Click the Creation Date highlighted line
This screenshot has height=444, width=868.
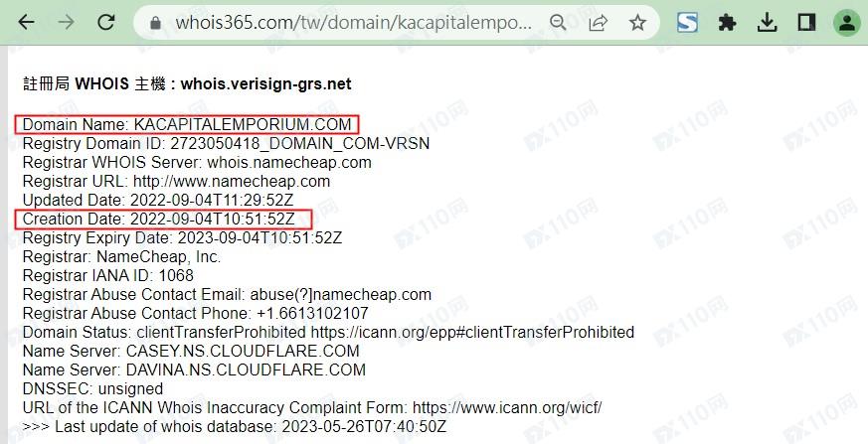click(163, 219)
